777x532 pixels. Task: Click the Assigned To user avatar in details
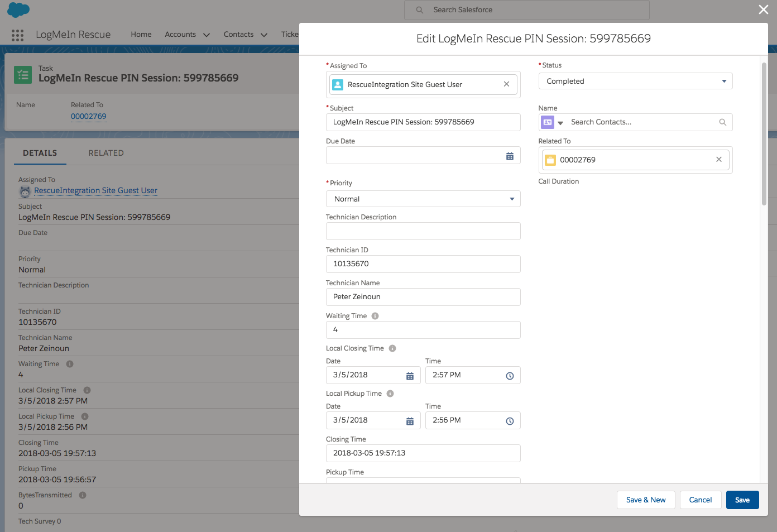pos(25,191)
